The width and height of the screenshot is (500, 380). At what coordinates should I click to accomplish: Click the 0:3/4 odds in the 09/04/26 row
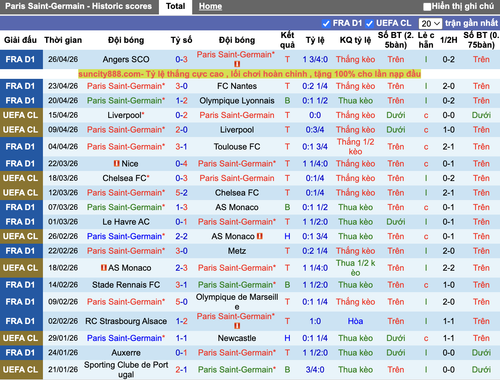point(315,130)
